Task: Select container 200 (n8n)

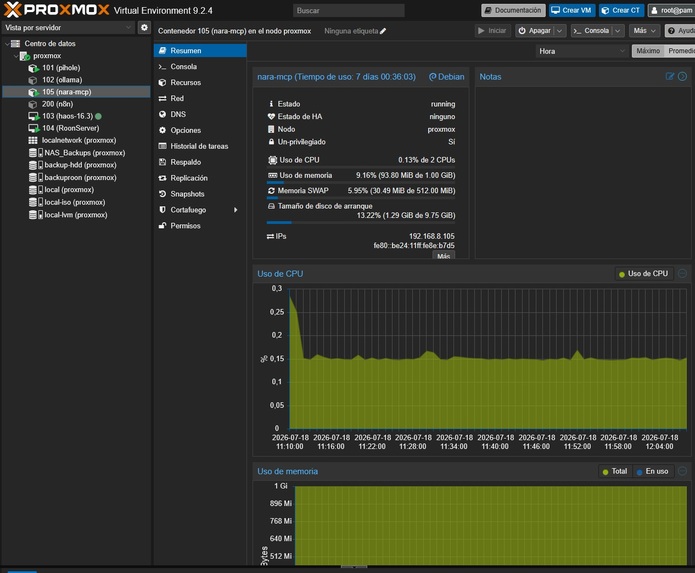Action: [58, 104]
